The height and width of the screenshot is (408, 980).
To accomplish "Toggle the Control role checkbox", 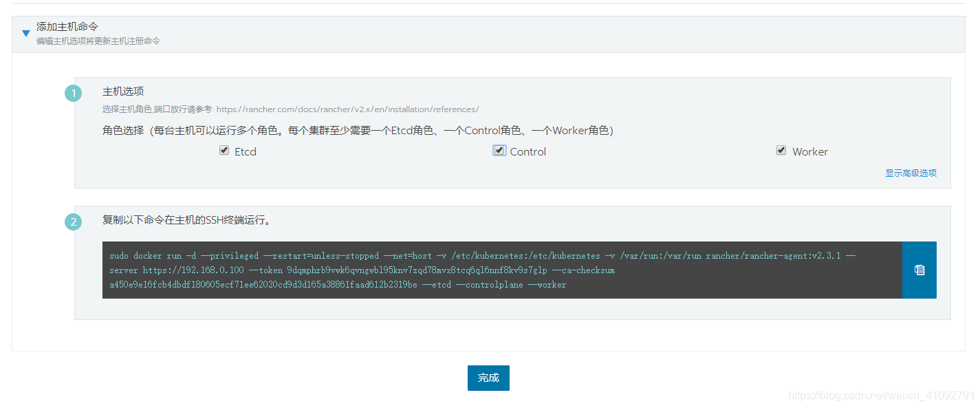I will click(x=499, y=150).
